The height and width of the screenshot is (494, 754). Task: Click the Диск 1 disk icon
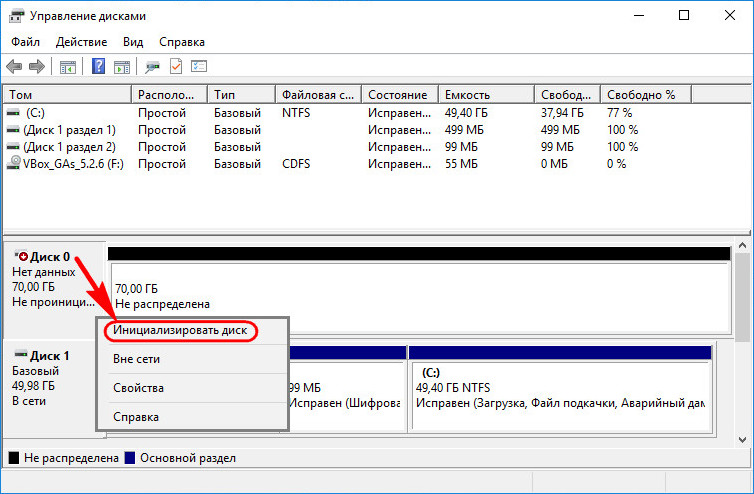[21, 355]
